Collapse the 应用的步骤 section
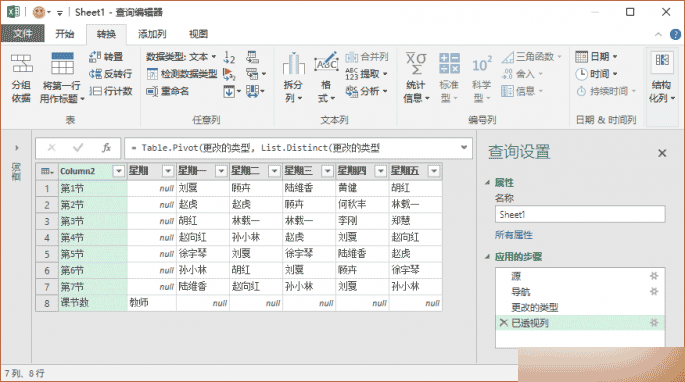 488,257
